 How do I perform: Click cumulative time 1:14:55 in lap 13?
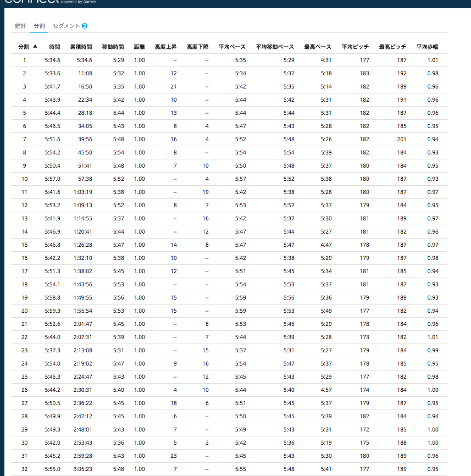[x=83, y=219]
